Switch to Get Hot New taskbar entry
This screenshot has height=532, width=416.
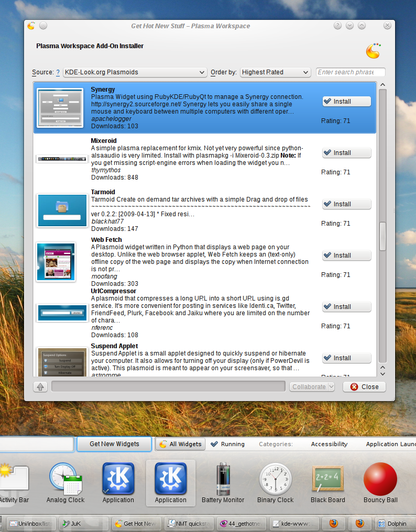tap(136, 524)
